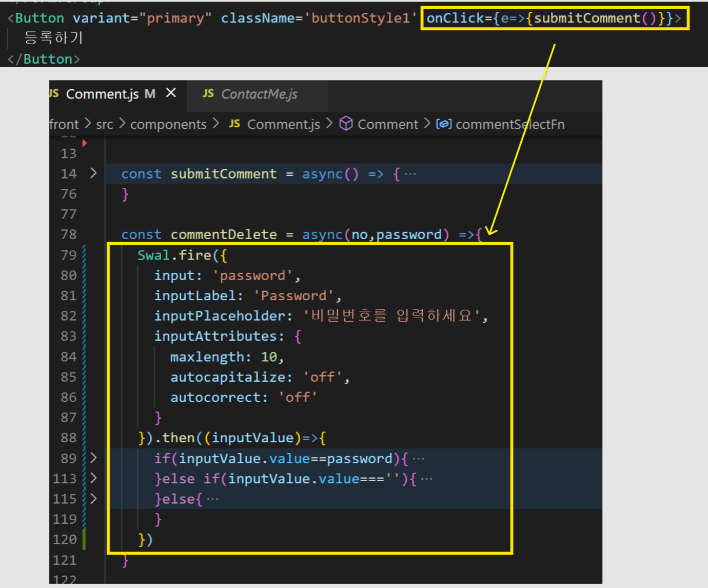
Task: Click 'submitComment()' inside the onClick handler
Action: pos(595,18)
